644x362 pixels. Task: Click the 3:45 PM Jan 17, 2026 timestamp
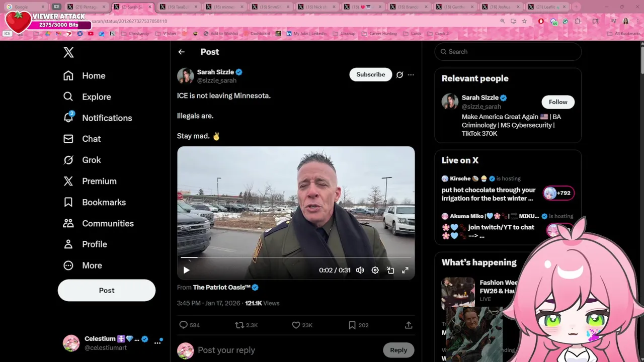(x=208, y=303)
